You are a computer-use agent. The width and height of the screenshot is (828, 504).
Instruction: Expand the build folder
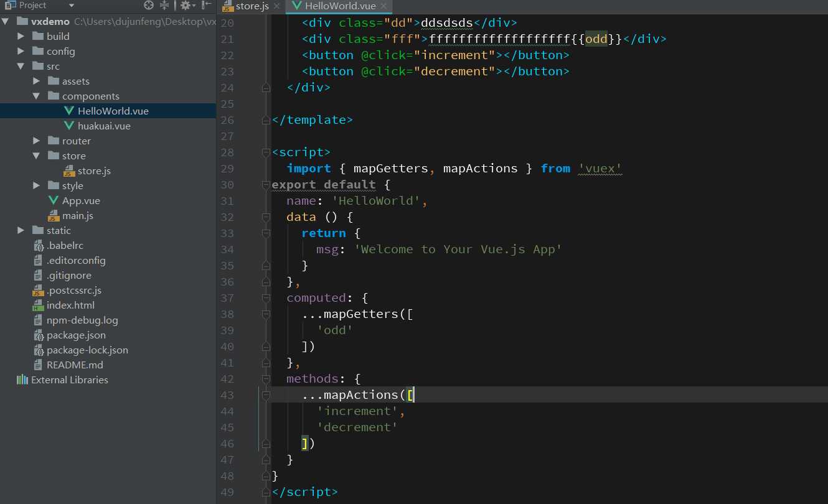click(21, 36)
